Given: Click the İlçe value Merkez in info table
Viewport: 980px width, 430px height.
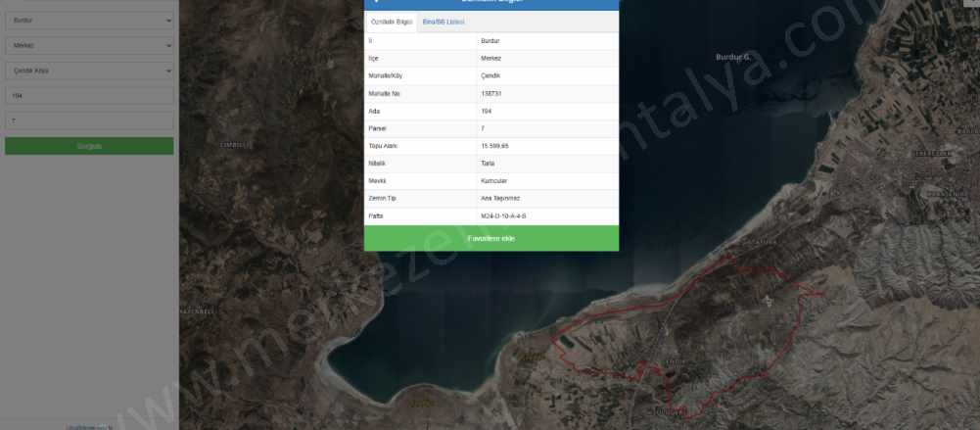Looking at the screenshot, I should pos(490,58).
